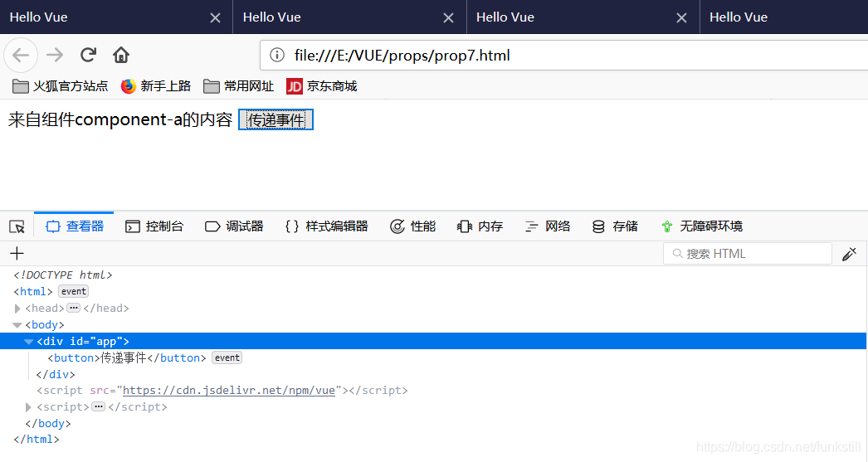Viewport: 868px width, 462px height.
Task: Click the 传递事件 button on the page
Action: (276, 119)
